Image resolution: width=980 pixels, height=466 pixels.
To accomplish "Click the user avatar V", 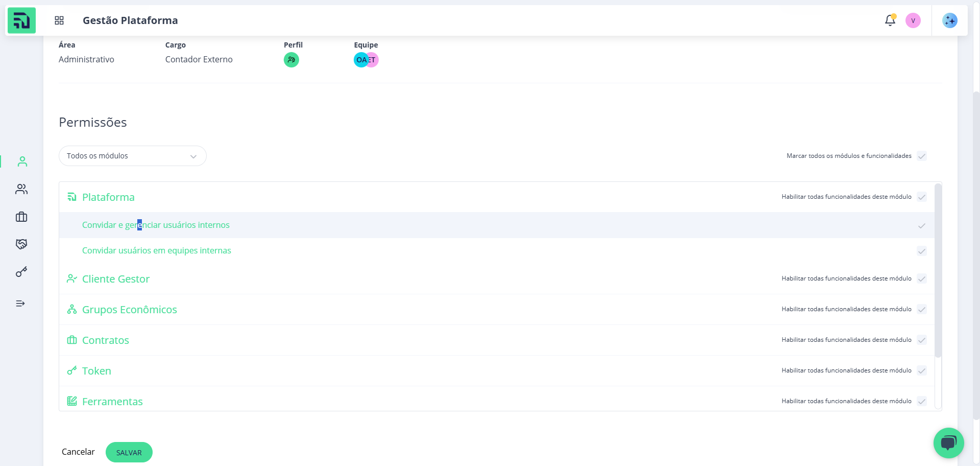I will [x=913, y=20].
